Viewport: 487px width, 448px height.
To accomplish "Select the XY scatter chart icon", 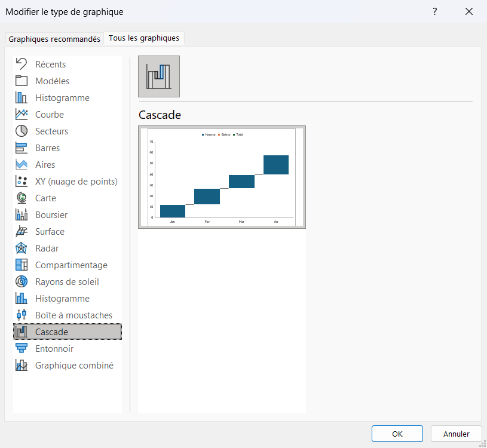I will (x=22, y=182).
